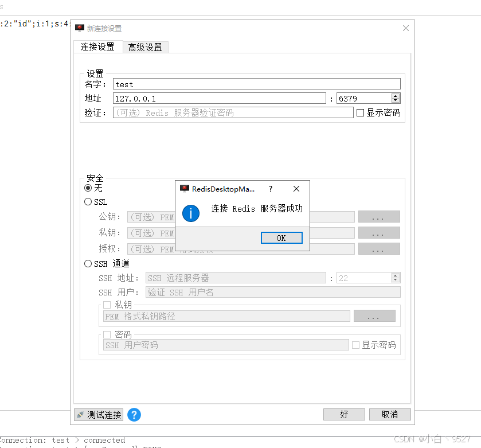Decrease the SSH port 22 with down arrow
481x448 pixels.
pos(396,280)
